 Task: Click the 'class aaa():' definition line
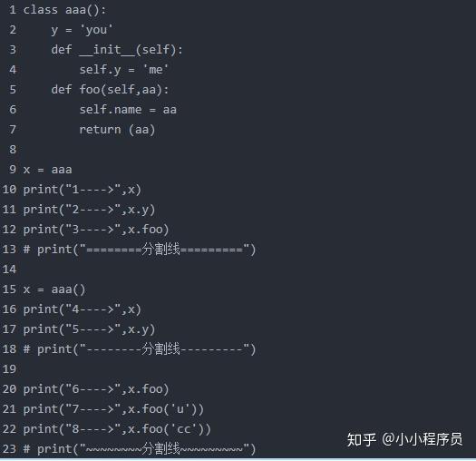[x=64, y=10]
